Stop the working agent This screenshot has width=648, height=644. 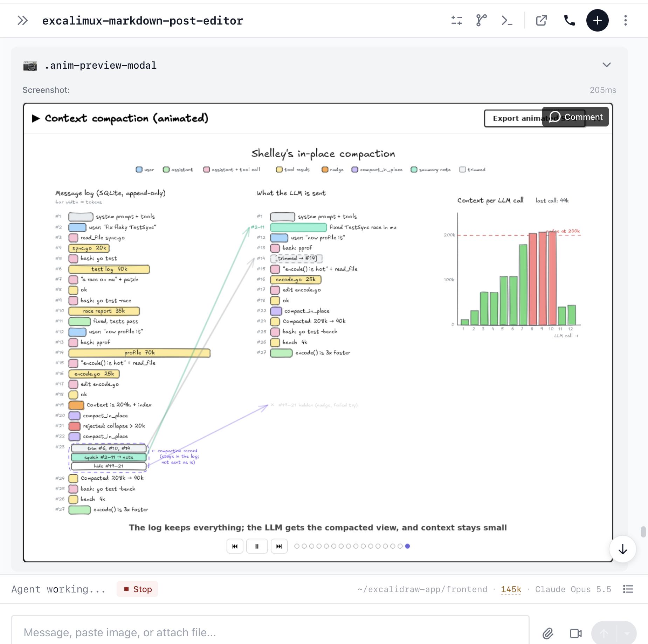point(137,589)
